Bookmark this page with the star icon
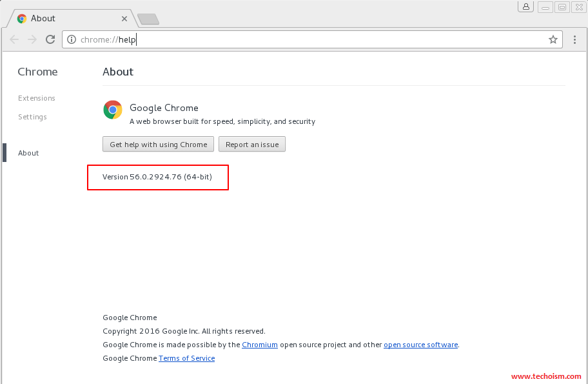The width and height of the screenshot is (588, 384). 553,39
